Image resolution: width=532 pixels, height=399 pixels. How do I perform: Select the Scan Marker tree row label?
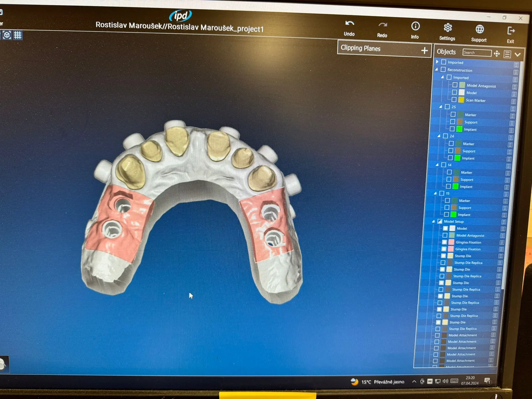coord(476,100)
